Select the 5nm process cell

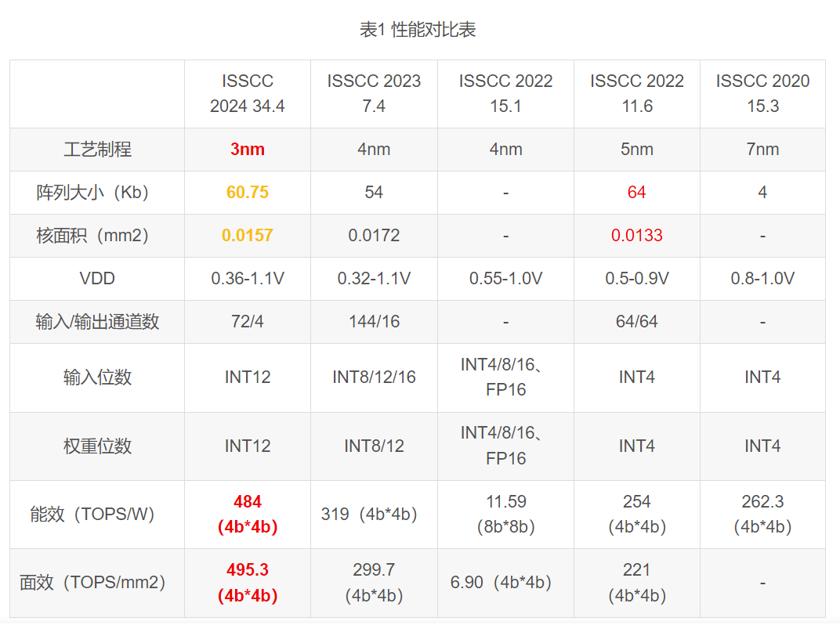(x=637, y=150)
